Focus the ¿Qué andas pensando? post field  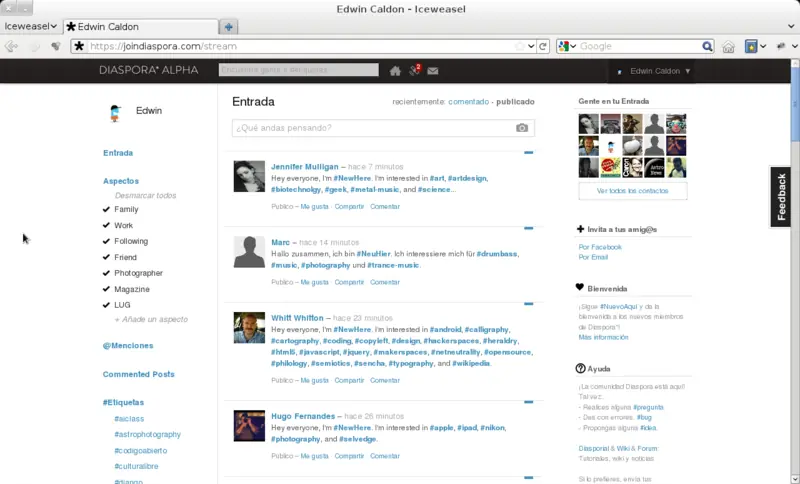pyautogui.click(x=383, y=128)
